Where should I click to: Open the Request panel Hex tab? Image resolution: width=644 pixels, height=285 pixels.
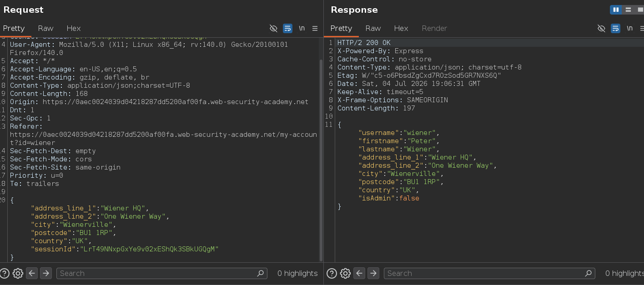tap(74, 28)
